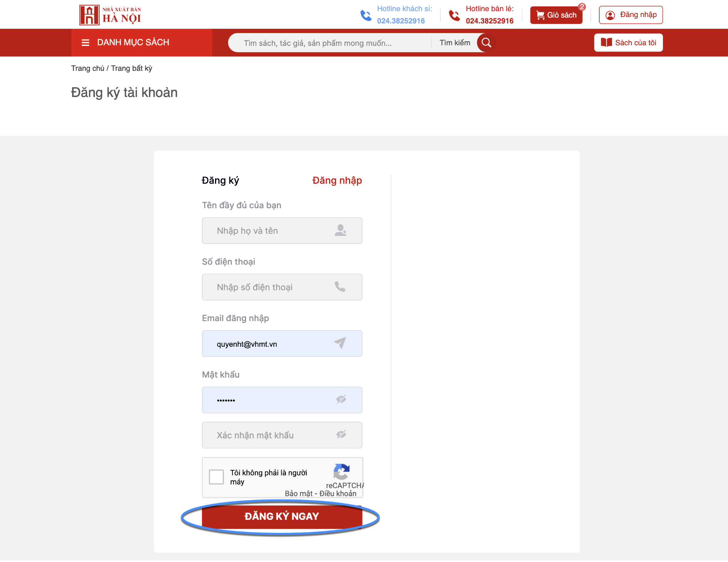Focus the 'Nhập họ và tên' input field
Viewport: 728px width, 562px height.
[282, 231]
